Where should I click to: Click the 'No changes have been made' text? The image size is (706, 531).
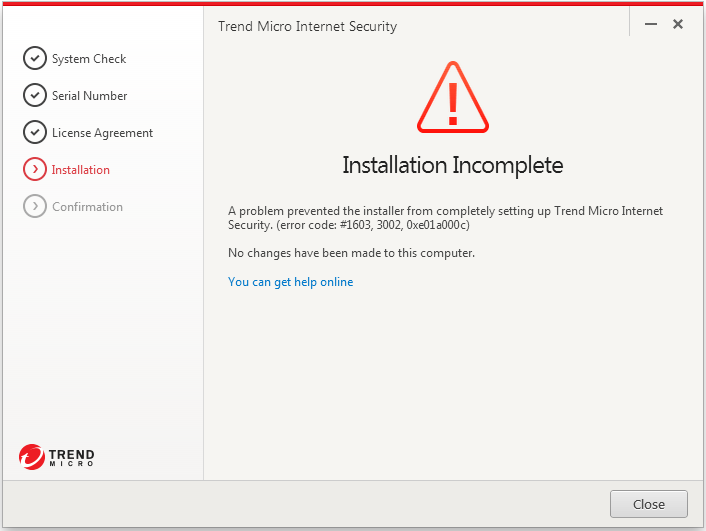coord(351,253)
